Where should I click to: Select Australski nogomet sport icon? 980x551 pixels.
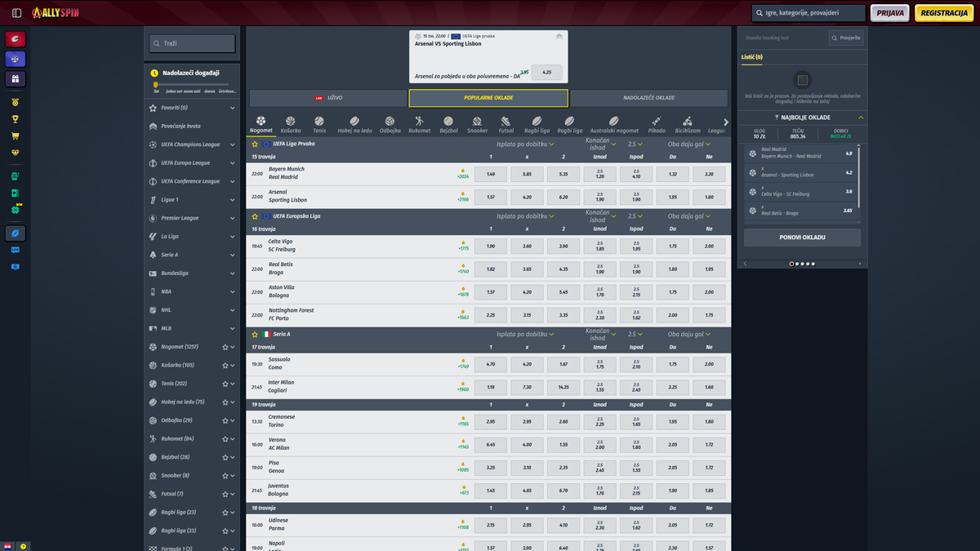click(x=614, y=125)
